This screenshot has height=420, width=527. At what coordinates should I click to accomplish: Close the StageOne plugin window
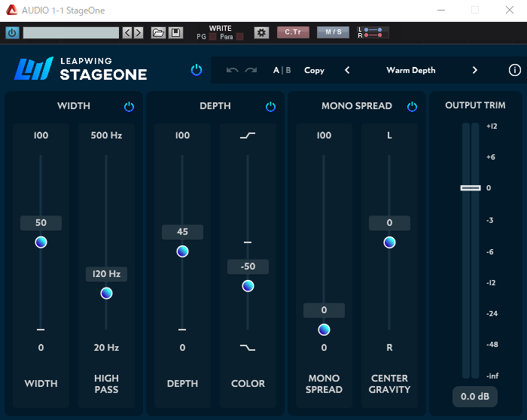click(510, 10)
